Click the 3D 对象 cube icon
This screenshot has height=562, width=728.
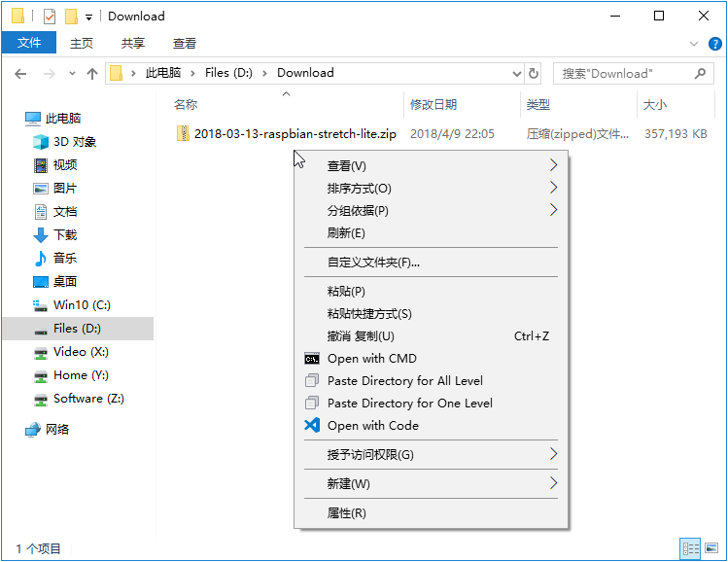click(41, 142)
